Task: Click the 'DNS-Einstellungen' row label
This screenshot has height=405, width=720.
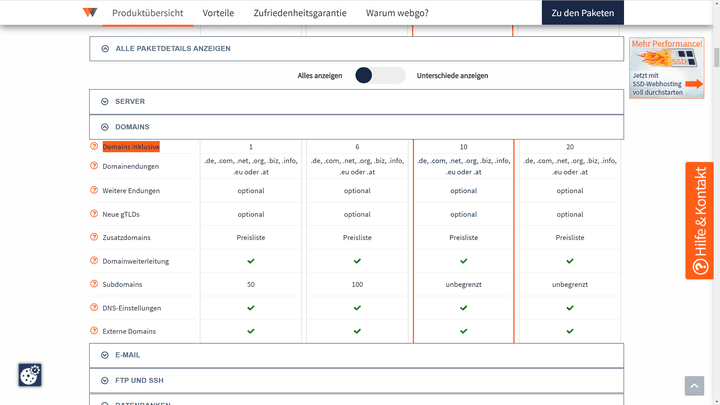Action: [x=132, y=308]
